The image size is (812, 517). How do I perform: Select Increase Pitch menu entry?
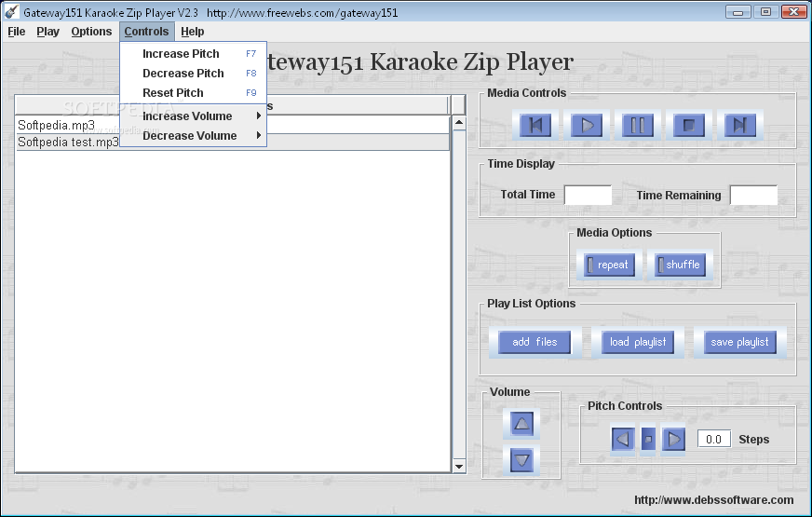point(193,54)
